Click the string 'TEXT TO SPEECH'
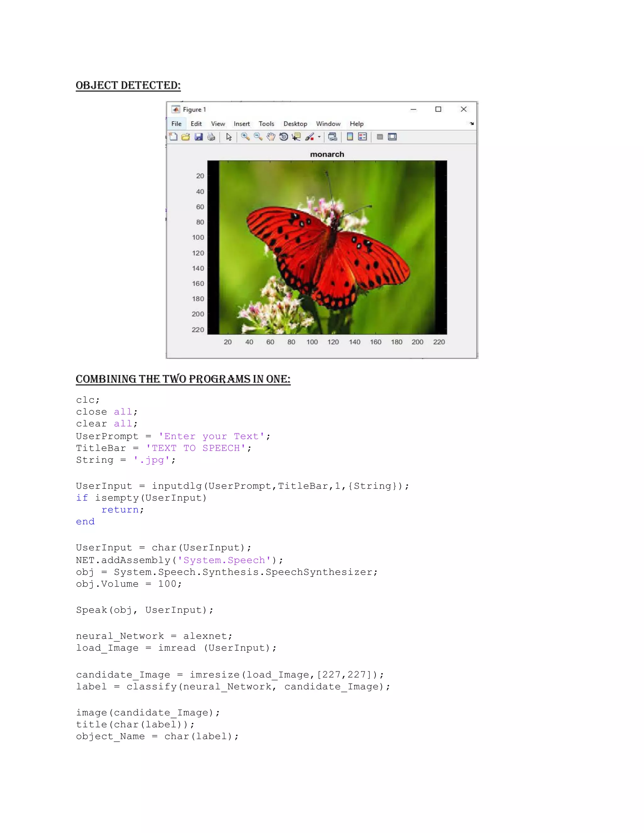This screenshot has width=644, height=833. [196, 448]
